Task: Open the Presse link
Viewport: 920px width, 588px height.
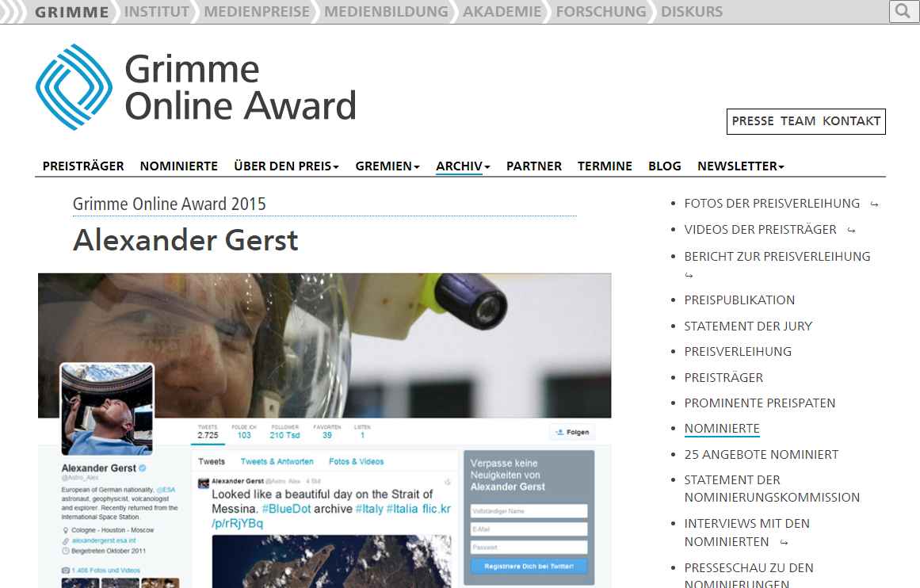Action: 753,121
